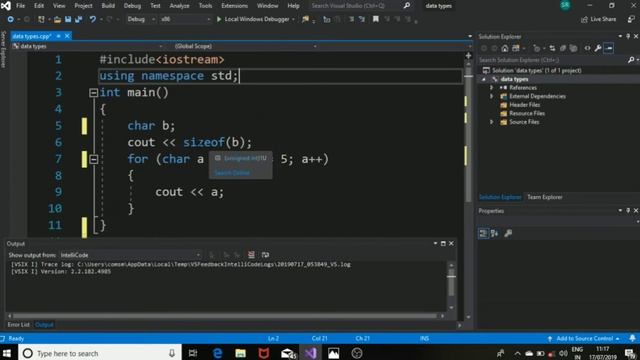The image size is (640, 360).
Task: Click View Code icon in Solution Explorer toolbar
Action: (x=587, y=48)
